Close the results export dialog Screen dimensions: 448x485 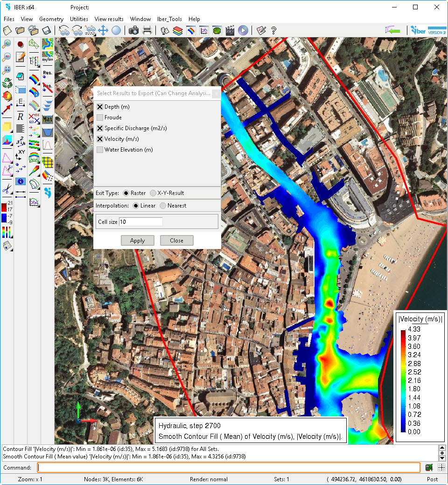[x=176, y=240]
